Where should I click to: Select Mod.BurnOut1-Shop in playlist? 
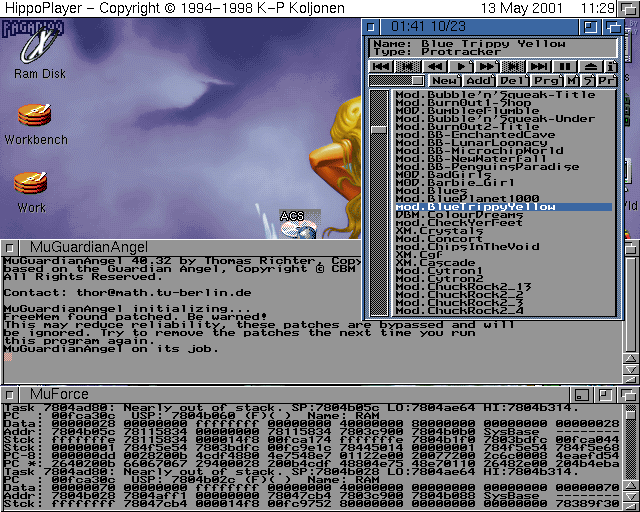pyautogui.click(x=504, y=103)
